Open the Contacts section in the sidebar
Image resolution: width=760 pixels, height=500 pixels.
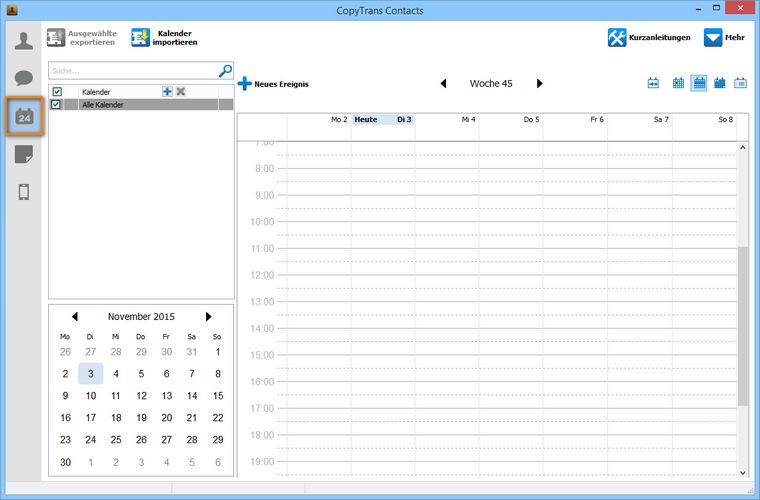tap(24, 41)
